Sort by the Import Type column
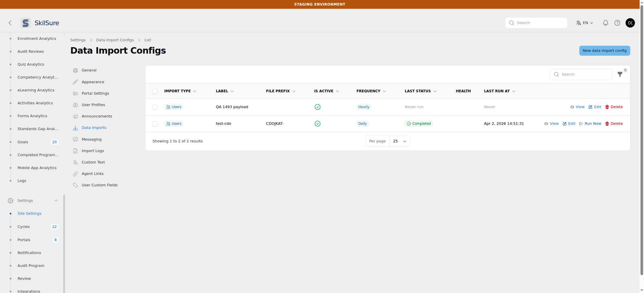 (180, 91)
